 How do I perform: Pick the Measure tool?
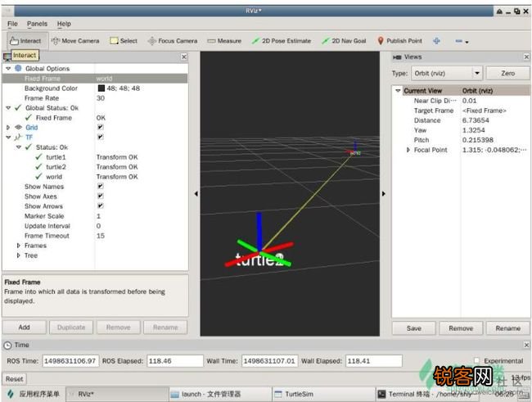tap(224, 41)
